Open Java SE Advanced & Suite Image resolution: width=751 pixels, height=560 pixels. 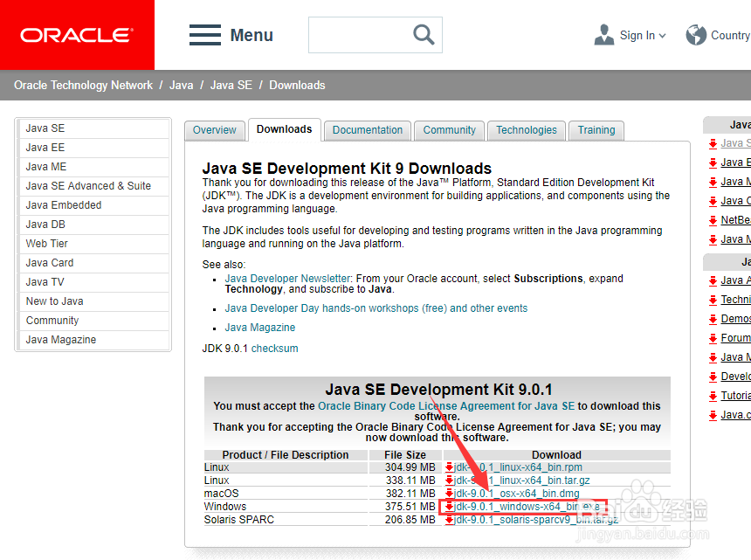pos(93,186)
